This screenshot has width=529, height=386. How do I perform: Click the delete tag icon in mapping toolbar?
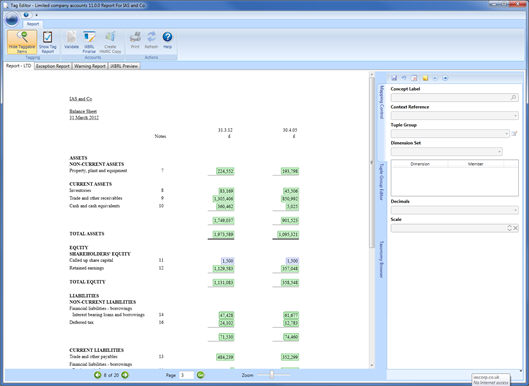tap(414, 78)
